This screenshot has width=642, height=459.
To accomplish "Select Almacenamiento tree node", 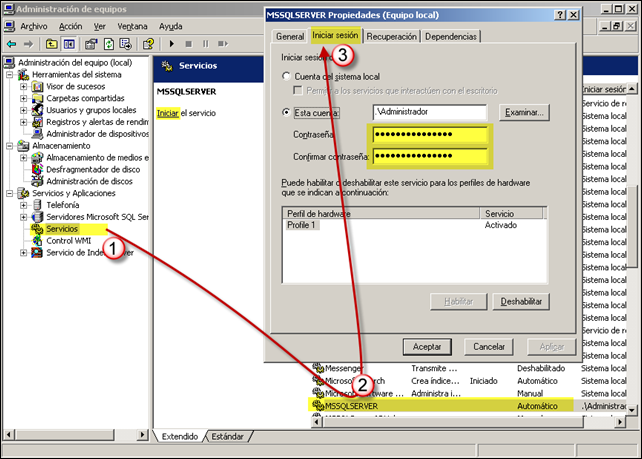I will [61, 146].
